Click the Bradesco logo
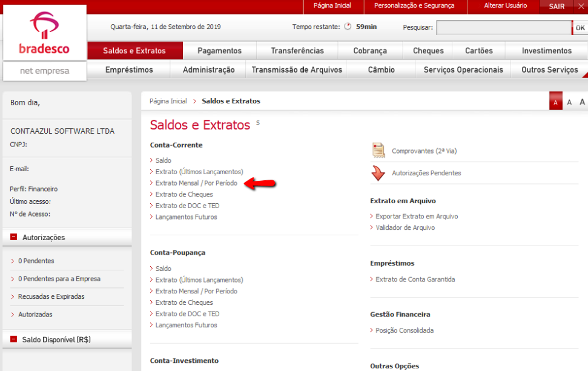Image resolution: width=588 pixels, height=372 pixels. [44, 33]
